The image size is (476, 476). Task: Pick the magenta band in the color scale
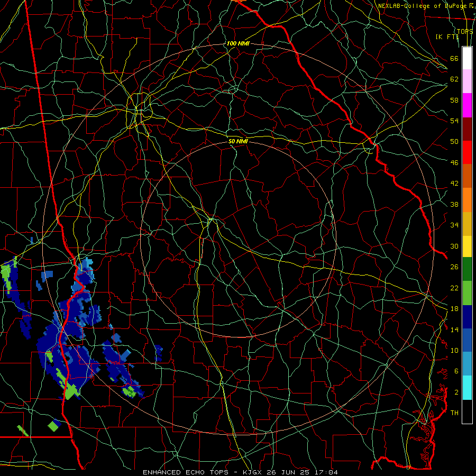pos(467,105)
